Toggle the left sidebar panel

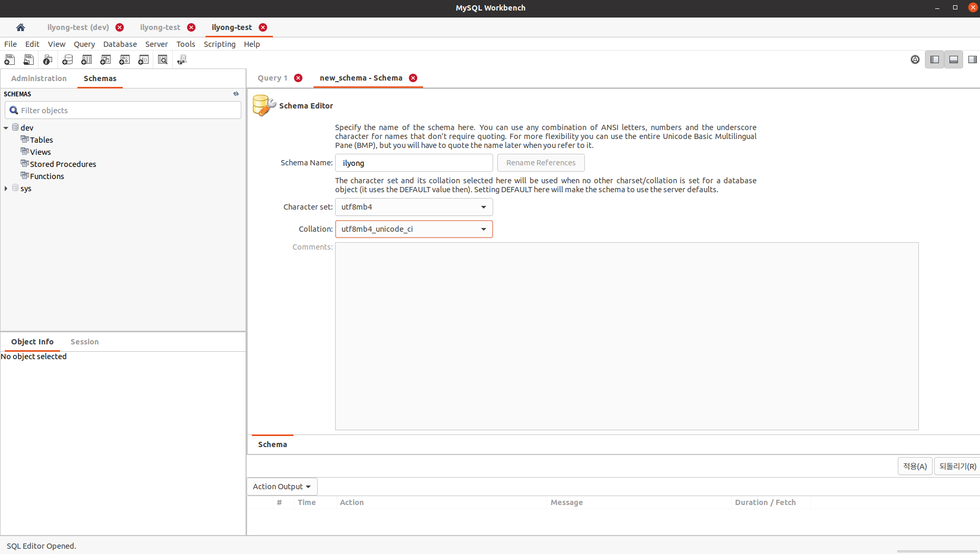[x=935, y=60]
